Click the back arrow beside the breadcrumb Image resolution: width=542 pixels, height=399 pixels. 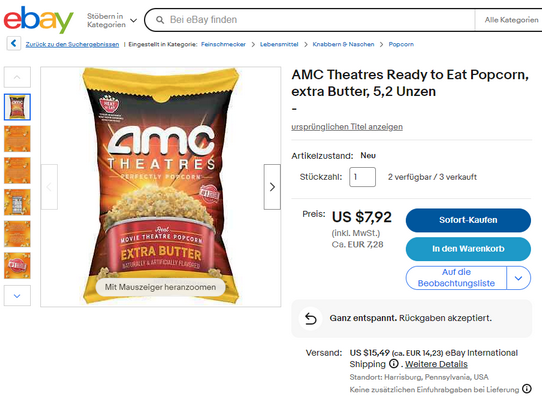[14, 44]
